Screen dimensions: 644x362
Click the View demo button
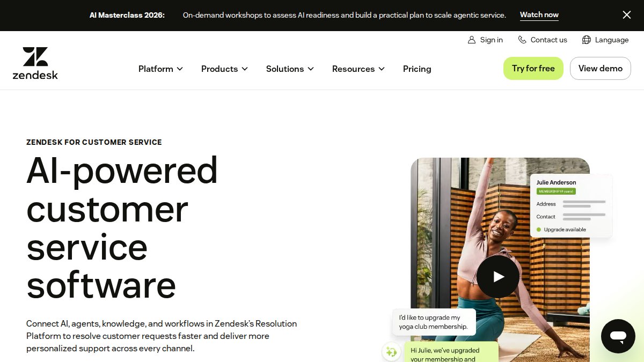pos(601,68)
